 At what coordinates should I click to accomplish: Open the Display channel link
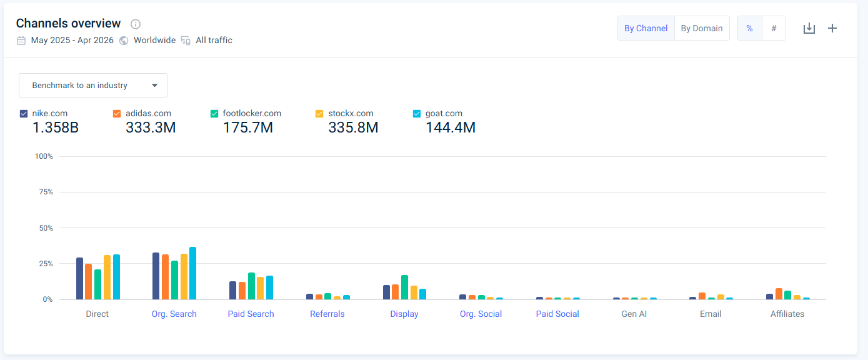pos(404,314)
